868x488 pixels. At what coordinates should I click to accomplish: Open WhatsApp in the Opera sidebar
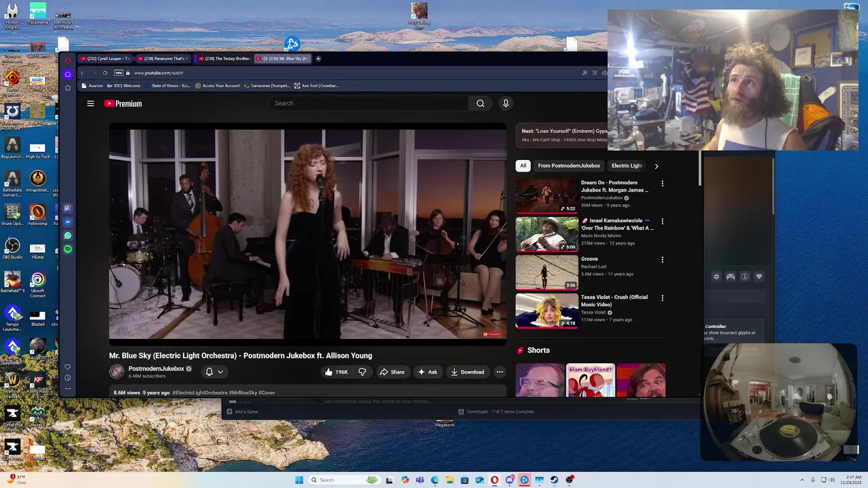[x=68, y=236]
